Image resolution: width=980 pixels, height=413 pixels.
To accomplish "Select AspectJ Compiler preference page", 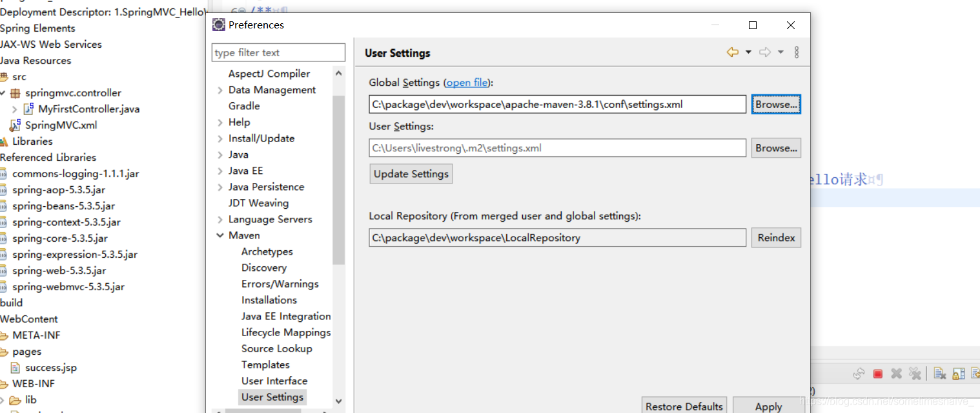I will (x=269, y=74).
